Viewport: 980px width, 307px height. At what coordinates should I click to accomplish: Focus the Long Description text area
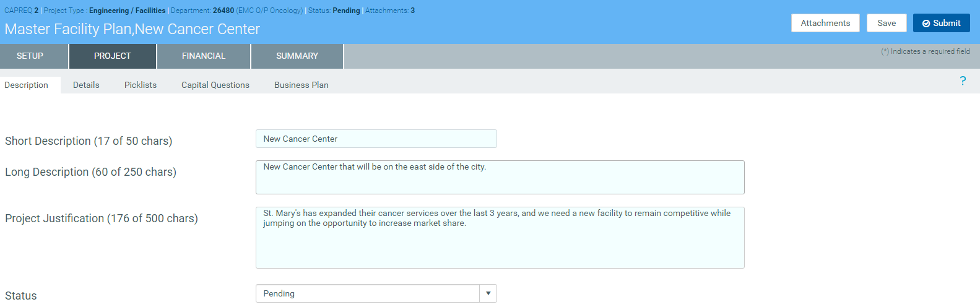(x=500, y=177)
